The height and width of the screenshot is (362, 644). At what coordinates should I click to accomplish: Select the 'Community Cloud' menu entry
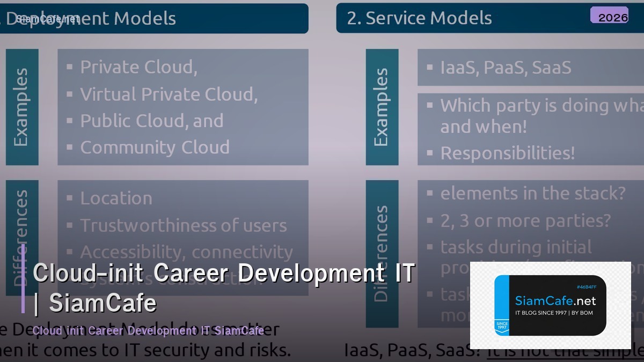(155, 147)
